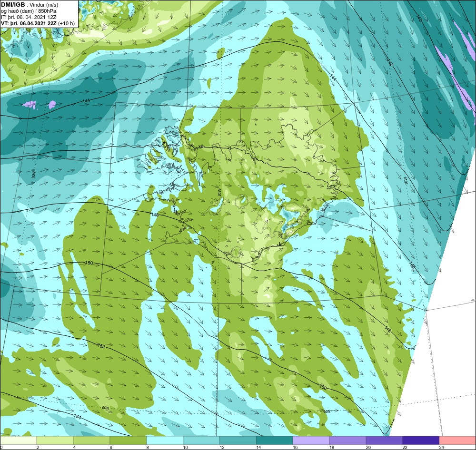Click the 146 contour label southeast of Iceland
The image size is (476, 450).
[412, 264]
